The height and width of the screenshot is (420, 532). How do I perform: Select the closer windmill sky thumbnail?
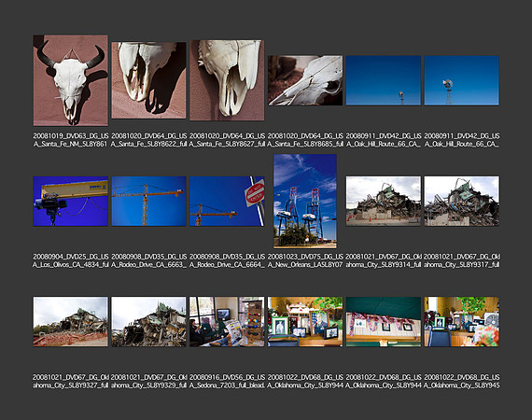(x=461, y=80)
